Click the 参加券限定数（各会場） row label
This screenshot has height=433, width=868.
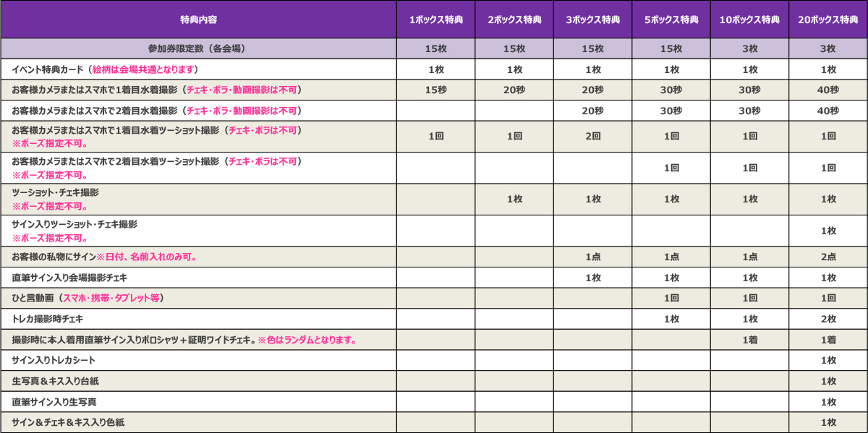(198, 49)
